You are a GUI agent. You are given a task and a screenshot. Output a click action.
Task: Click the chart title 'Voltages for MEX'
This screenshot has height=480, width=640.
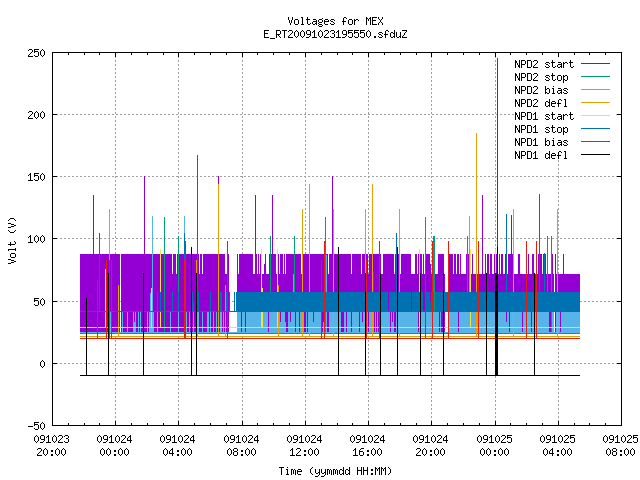[335, 21]
